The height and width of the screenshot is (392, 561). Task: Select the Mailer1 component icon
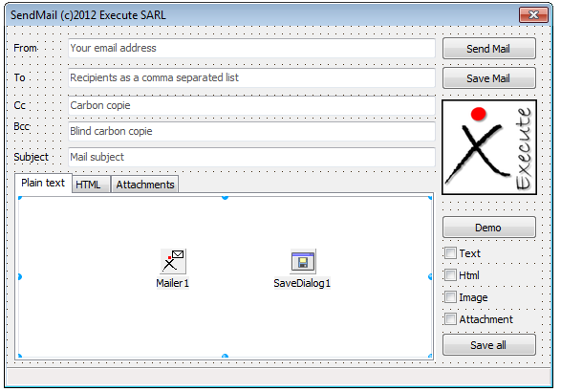click(x=173, y=261)
